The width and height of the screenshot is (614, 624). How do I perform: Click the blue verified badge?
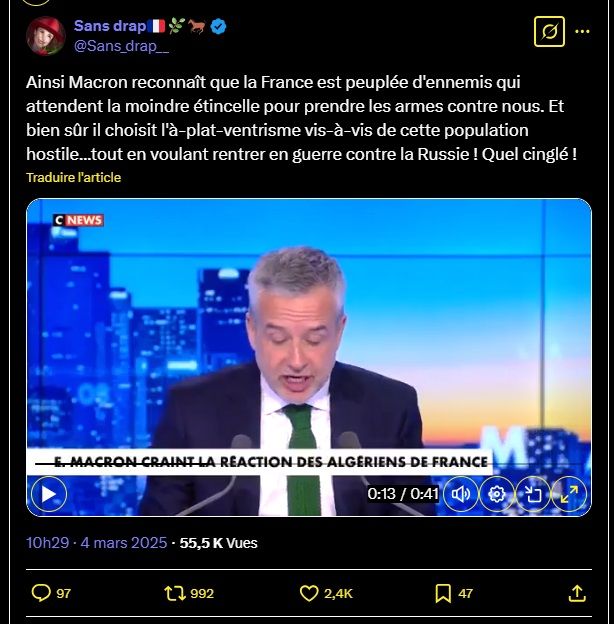coord(218,26)
